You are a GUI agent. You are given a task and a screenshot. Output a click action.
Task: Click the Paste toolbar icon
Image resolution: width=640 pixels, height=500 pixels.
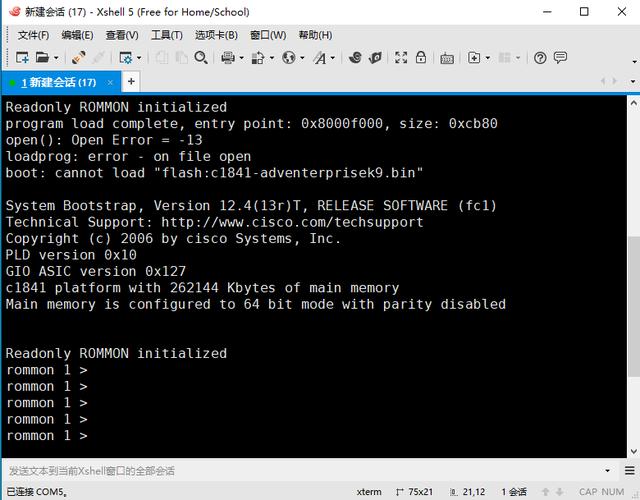tap(181, 58)
